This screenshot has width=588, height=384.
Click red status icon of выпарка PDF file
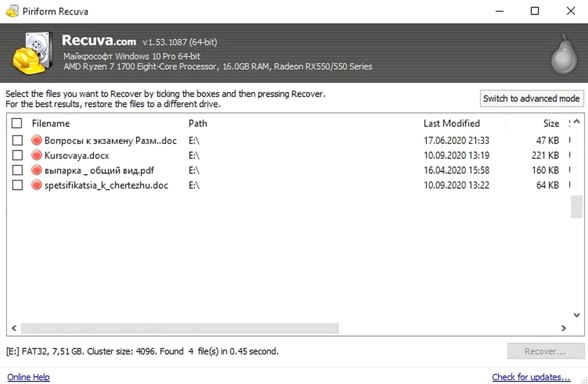point(37,170)
